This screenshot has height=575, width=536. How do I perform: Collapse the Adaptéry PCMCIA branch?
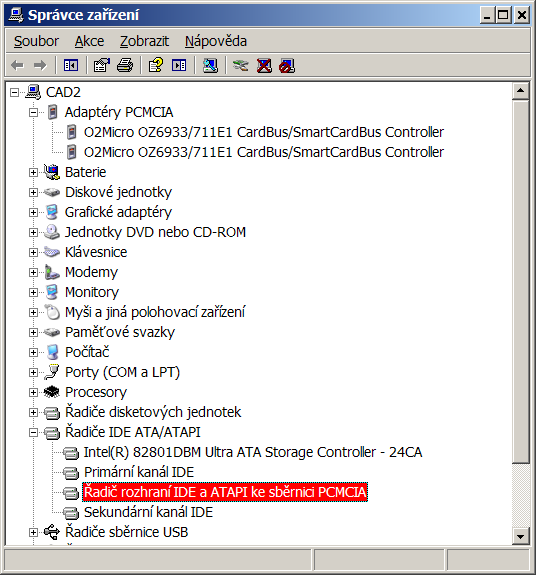33,112
